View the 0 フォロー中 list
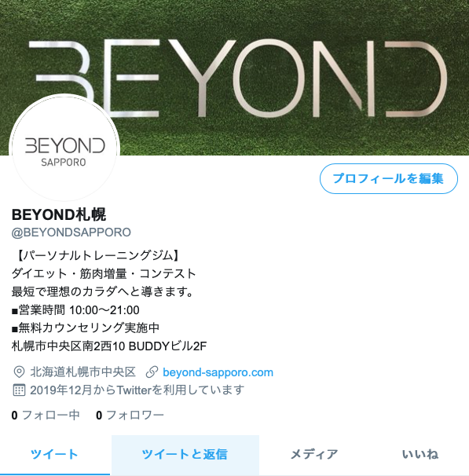The image size is (469, 476). pyautogui.click(x=46, y=415)
